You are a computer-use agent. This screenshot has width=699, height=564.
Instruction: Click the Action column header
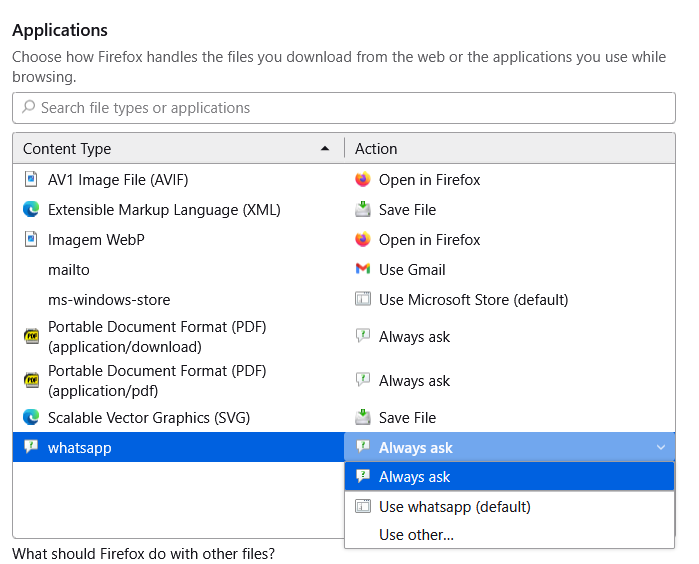[510, 148]
